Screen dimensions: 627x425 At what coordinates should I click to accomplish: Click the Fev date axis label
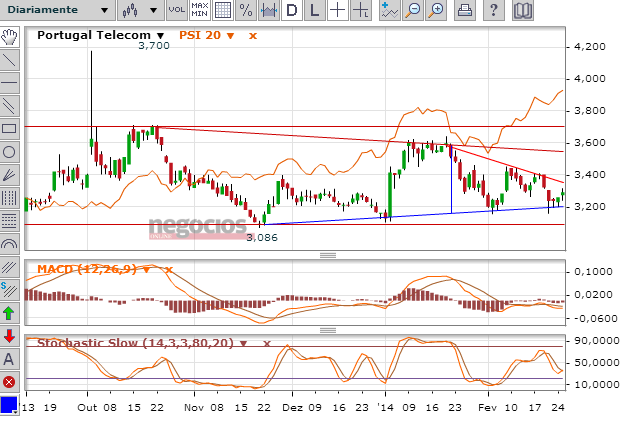[487, 408]
